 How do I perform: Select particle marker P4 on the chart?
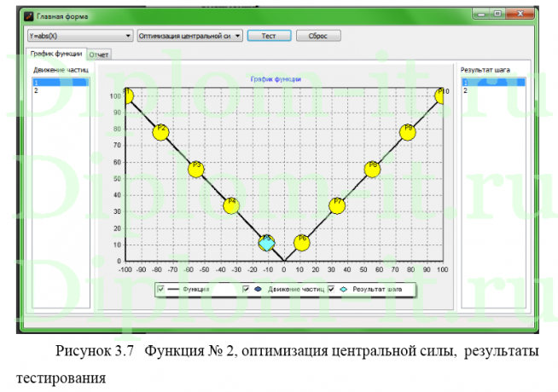[231, 205]
